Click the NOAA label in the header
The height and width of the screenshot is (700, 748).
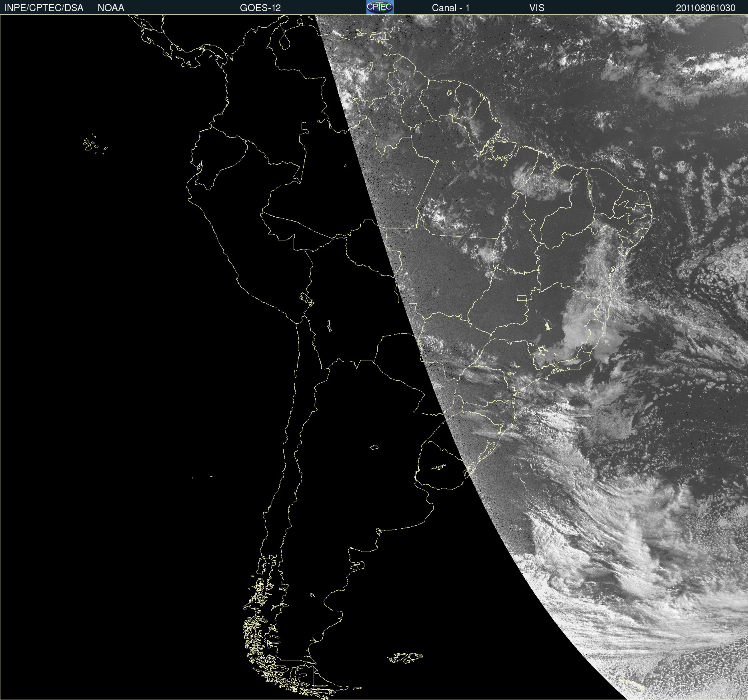tap(111, 8)
